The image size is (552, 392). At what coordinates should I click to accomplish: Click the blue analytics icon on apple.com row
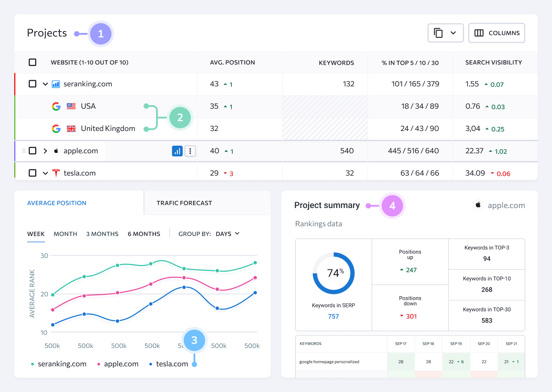tap(177, 151)
